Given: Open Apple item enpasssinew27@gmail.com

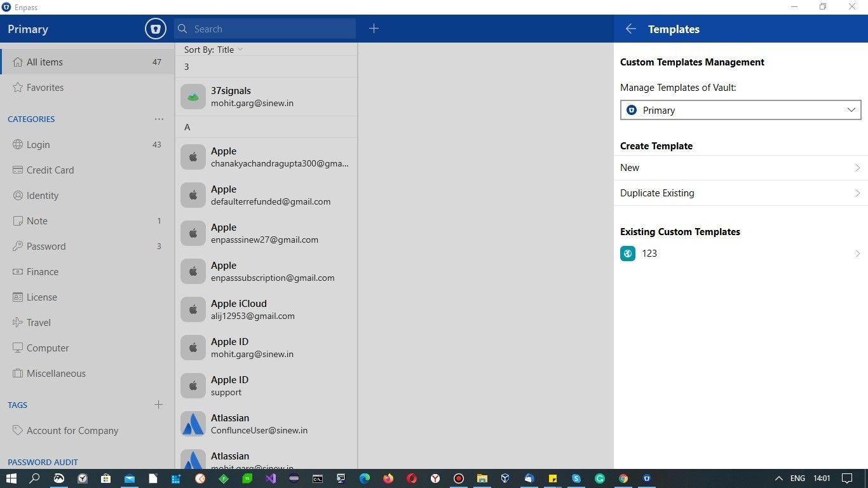Looking at the screenshot, I should point(266,233).
